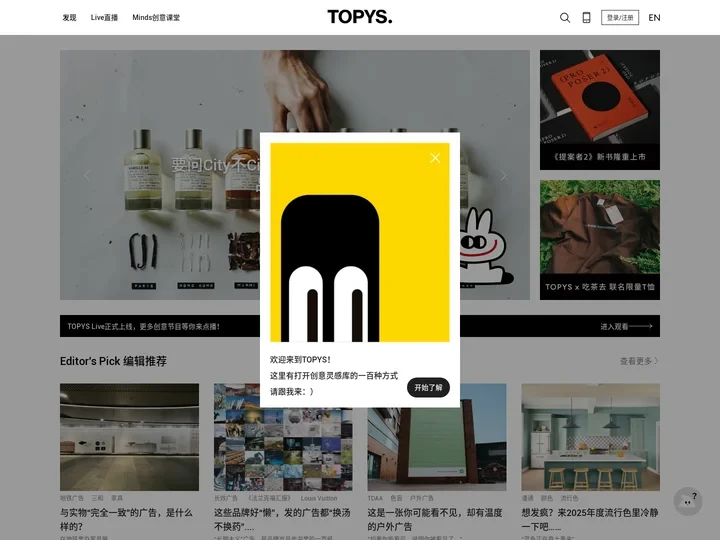Close the welcome popup with X
720x540 pixels.
tap(435, 158)
